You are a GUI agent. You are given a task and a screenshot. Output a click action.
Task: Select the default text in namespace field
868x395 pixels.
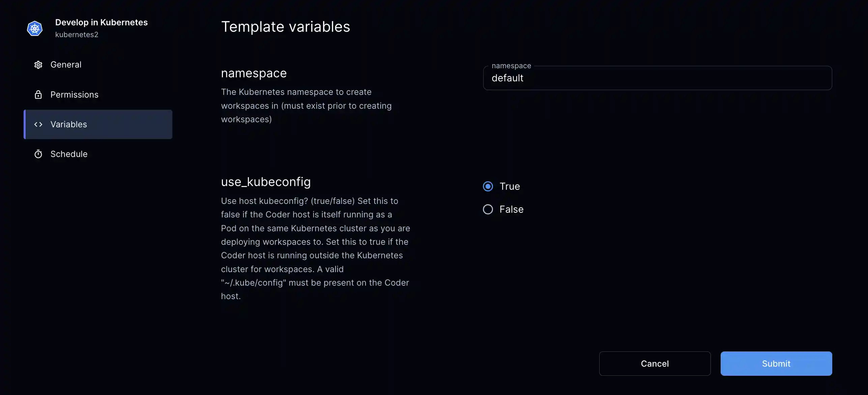click(508, 78)
